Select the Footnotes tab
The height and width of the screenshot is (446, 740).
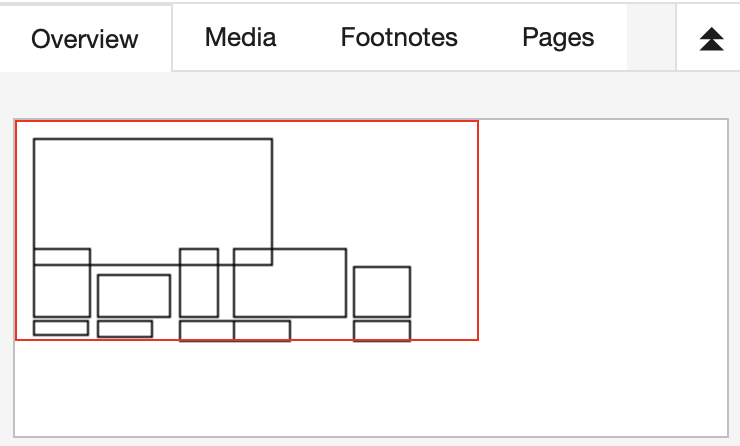tap(399, 38)
